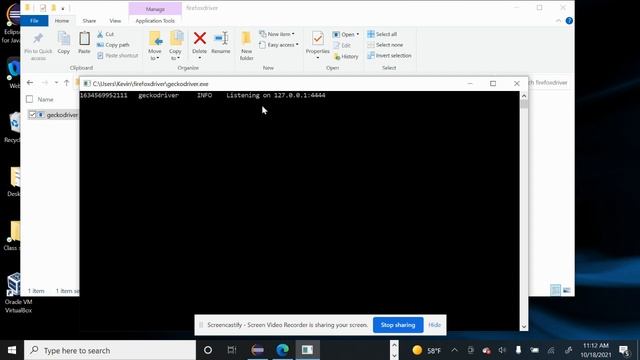Open the Windows Start menu
The height and width of the screenshot is (360, 640).
[12, 350]
